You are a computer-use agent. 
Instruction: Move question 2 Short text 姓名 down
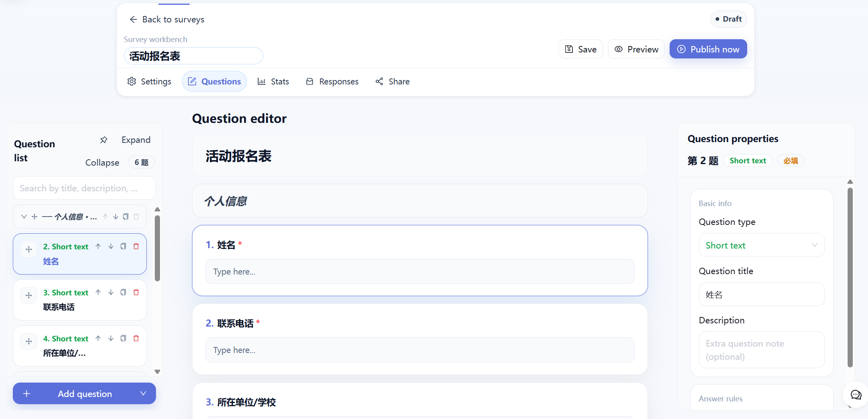point(111,247)
